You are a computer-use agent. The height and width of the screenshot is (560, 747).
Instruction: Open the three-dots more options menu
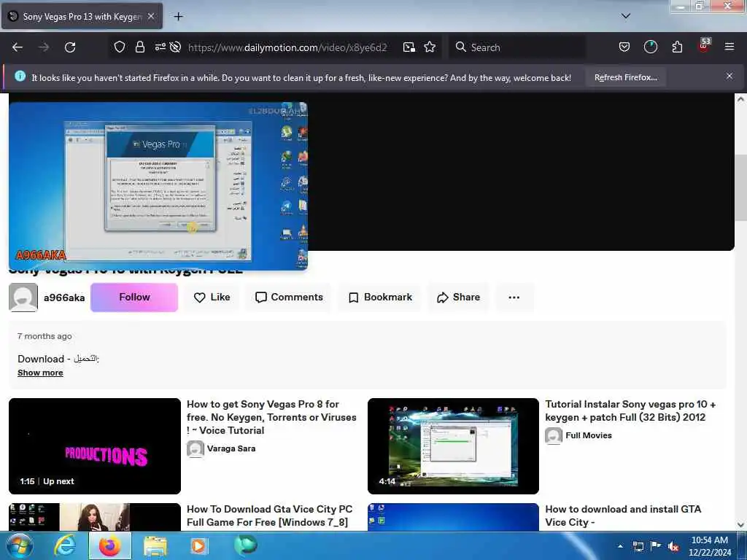click(514, 297)
